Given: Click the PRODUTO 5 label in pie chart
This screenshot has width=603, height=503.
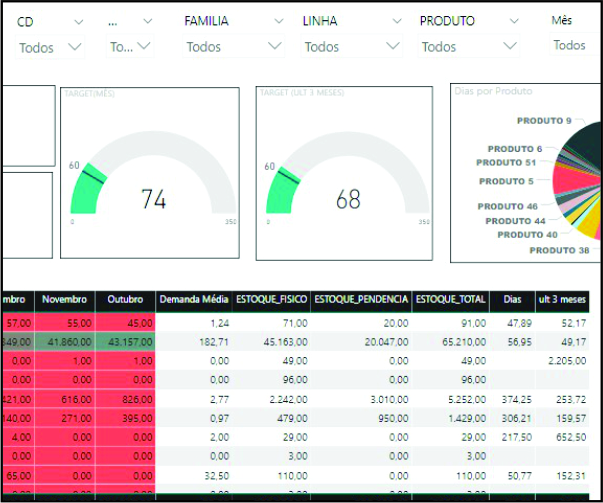Looking at the screenshot, I should [506, 181].
